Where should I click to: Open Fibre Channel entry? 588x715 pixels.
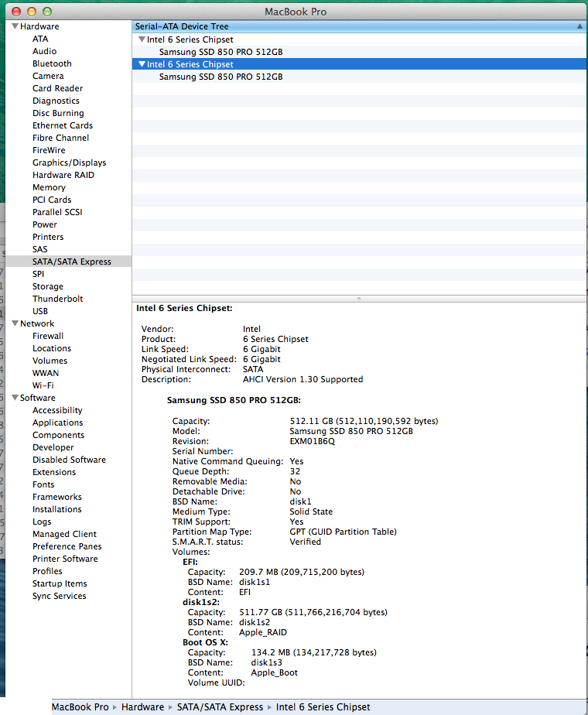pos(60,137)
